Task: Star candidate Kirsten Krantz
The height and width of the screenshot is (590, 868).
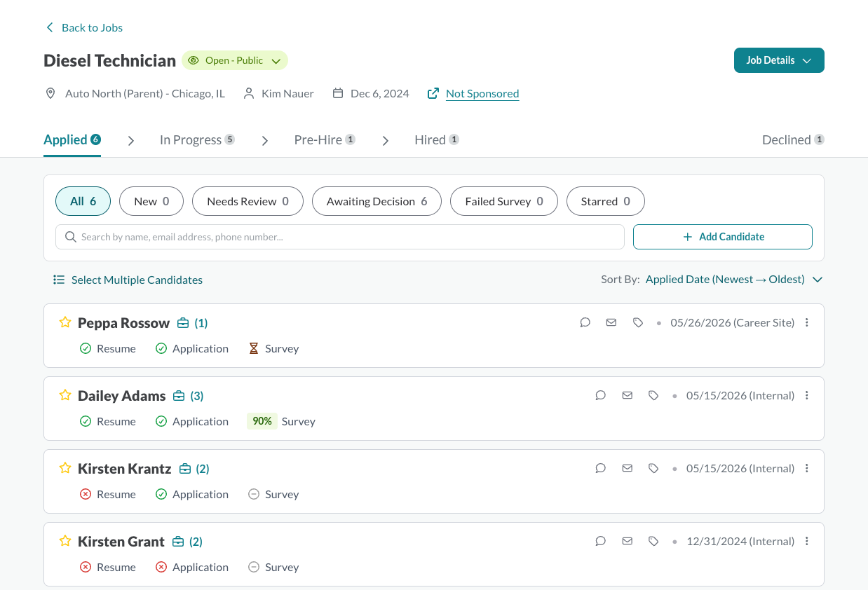Action: 65,468
